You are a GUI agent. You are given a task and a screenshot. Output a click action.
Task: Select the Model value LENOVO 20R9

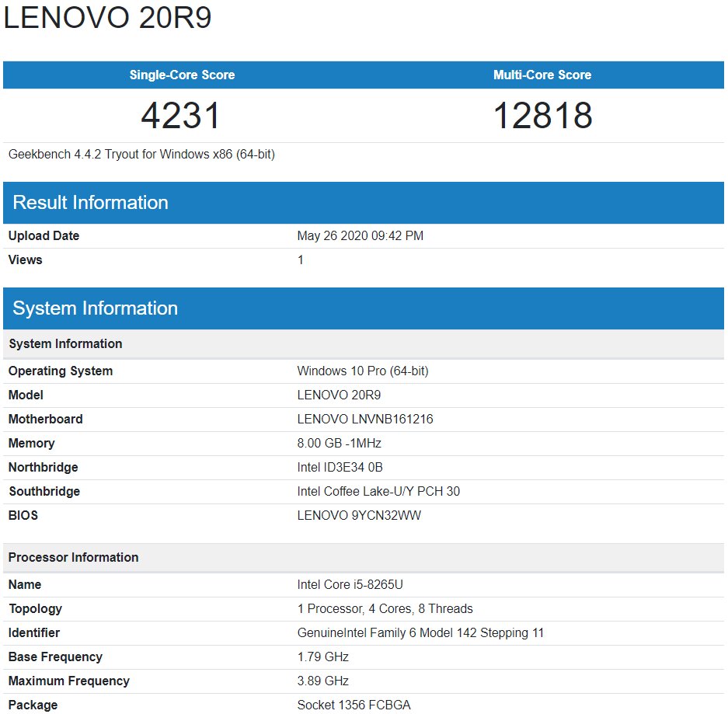(x=339, y=395)
